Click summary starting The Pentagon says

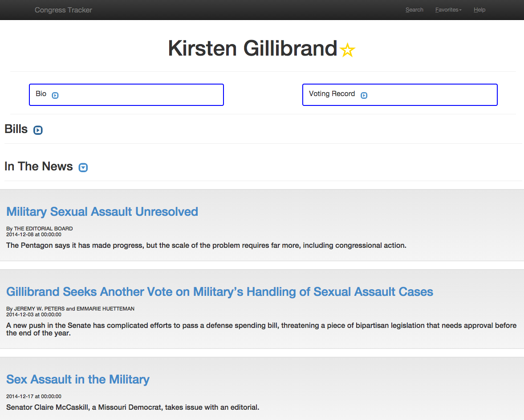coord(206,246)
